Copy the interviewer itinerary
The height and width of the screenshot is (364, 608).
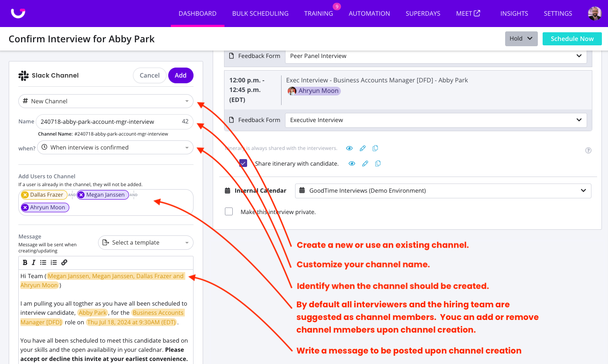pos(375,148)
